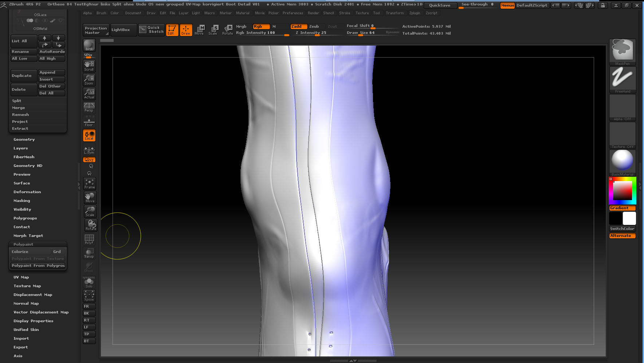This screenshot has width=644, height=363.
Task: Select the Scroll canvas tool
Action: pos(89,66)
